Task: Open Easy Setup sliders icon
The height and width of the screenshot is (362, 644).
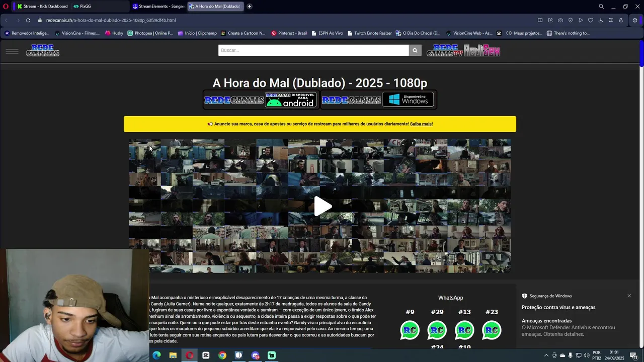Action: [611, 20]
